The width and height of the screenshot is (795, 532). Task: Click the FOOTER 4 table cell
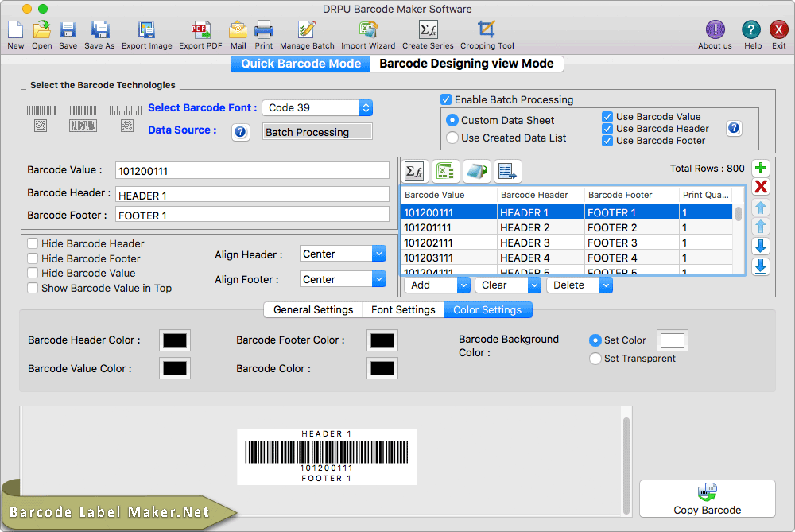pos(631,258)
